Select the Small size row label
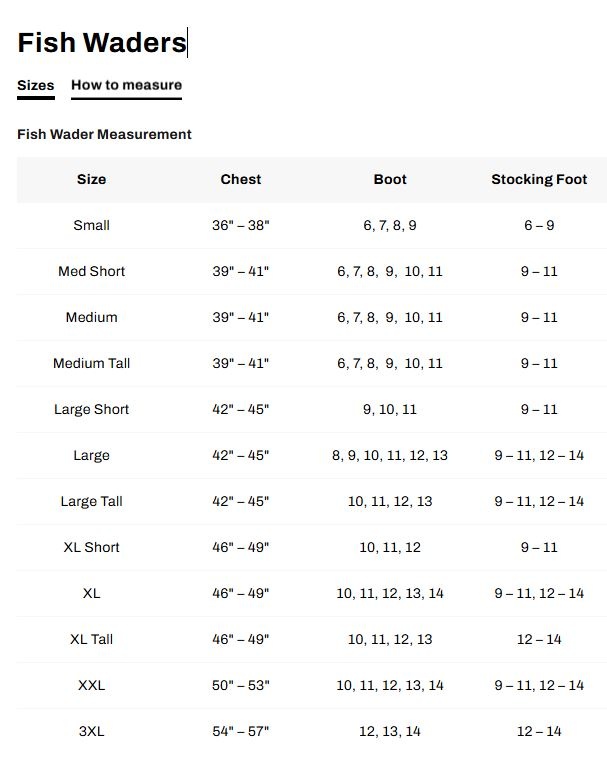607x773 pixels. [x=91, y=225]
